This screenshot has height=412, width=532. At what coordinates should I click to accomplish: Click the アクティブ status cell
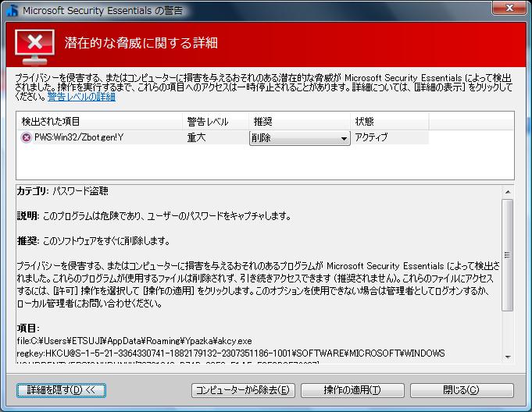click(x=371, y=137)
